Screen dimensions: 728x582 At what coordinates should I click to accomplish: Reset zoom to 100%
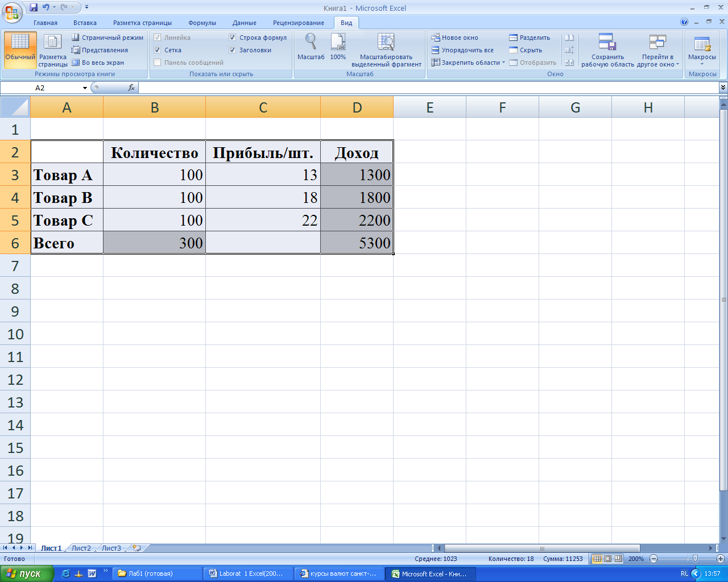click(x=338, y=47)
